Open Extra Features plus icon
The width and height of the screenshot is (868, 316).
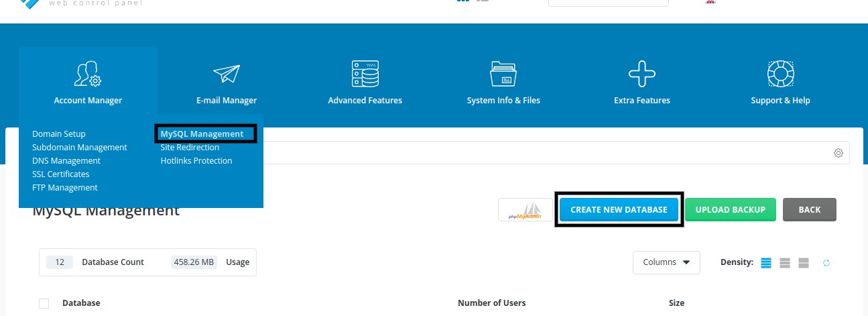(642, 74)
